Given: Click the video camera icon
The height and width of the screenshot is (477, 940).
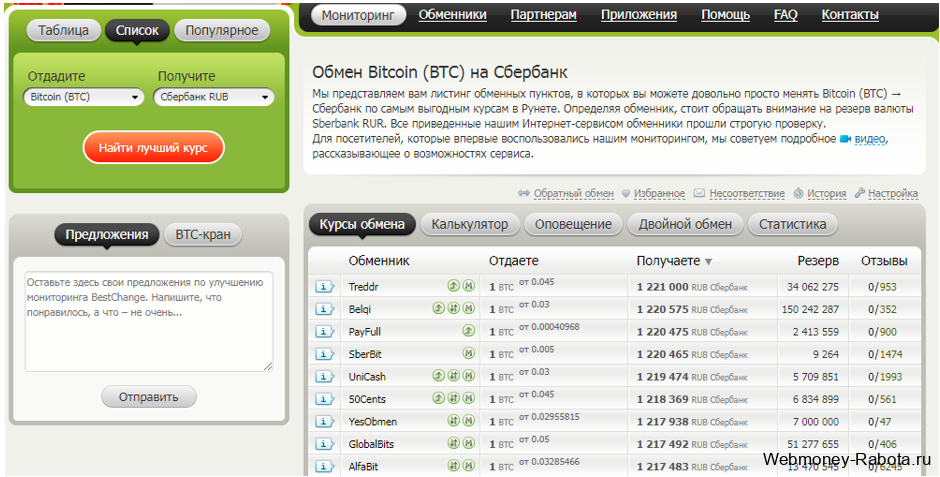Looking at the screenshot, I should click(x=845, y=139).
